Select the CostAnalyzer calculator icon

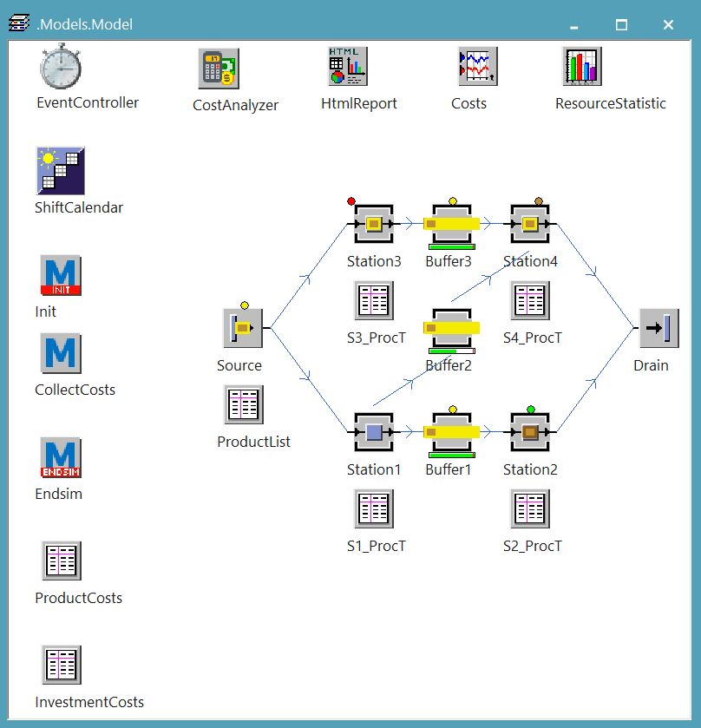tap(219, 69)
